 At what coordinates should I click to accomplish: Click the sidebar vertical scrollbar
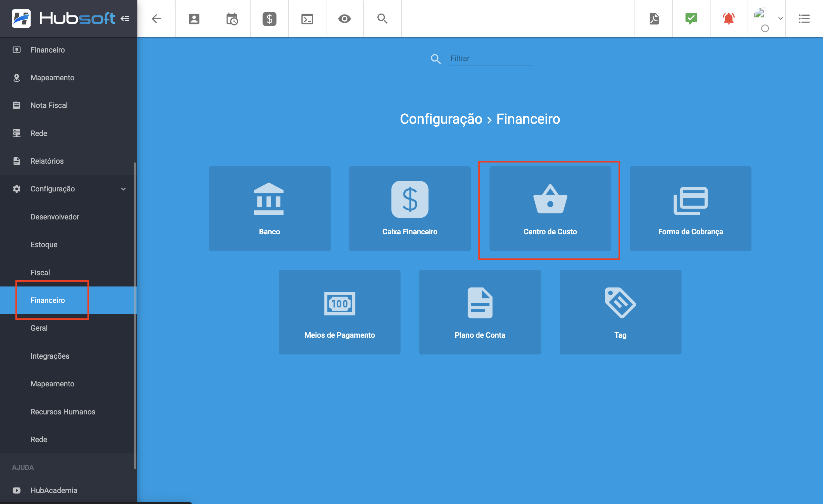(x=135, y=315)
